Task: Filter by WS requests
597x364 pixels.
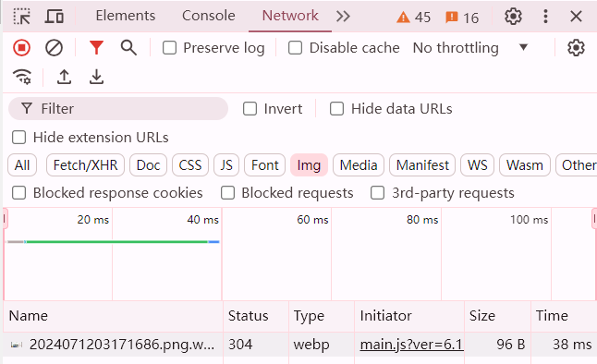Action: pos(477,165)
